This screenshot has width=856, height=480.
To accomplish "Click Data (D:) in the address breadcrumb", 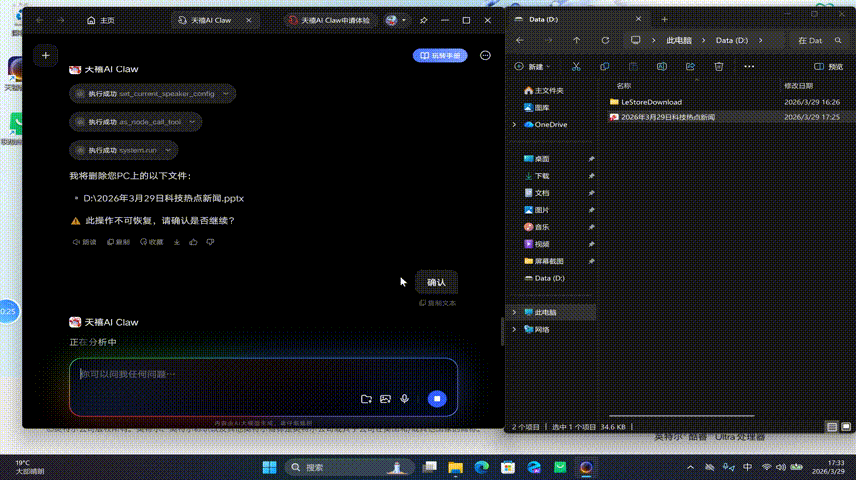I will point(732,40).
